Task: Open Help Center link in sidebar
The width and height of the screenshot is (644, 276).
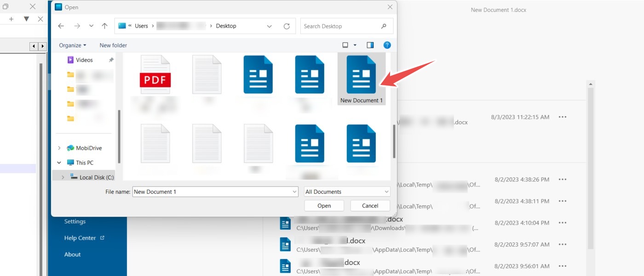Action: [80, 238]
